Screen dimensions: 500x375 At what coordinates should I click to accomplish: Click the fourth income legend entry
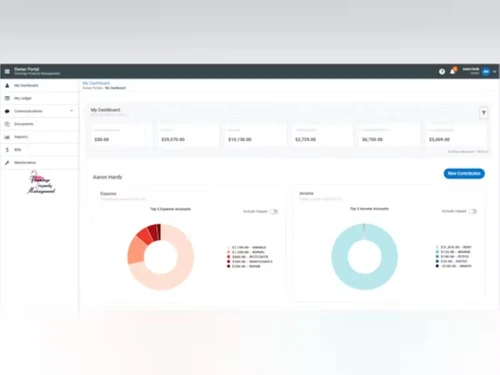coord(452,261)
